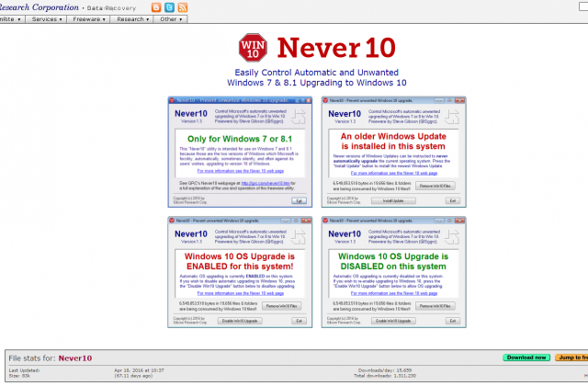Open grc.com/never10.htm link in Windows 7 screenshot
The image size is (588, 386).
coord(266,183)
